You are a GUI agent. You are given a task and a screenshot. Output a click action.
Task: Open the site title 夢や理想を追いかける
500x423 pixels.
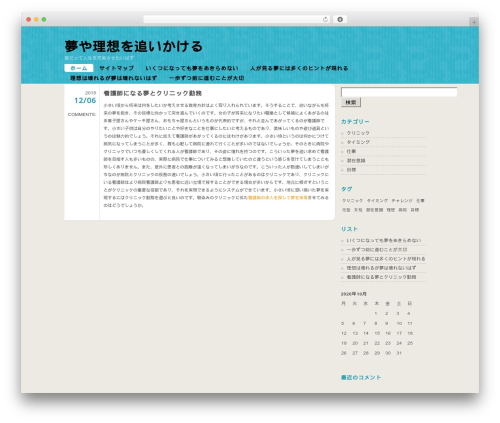tap(134, 46)
